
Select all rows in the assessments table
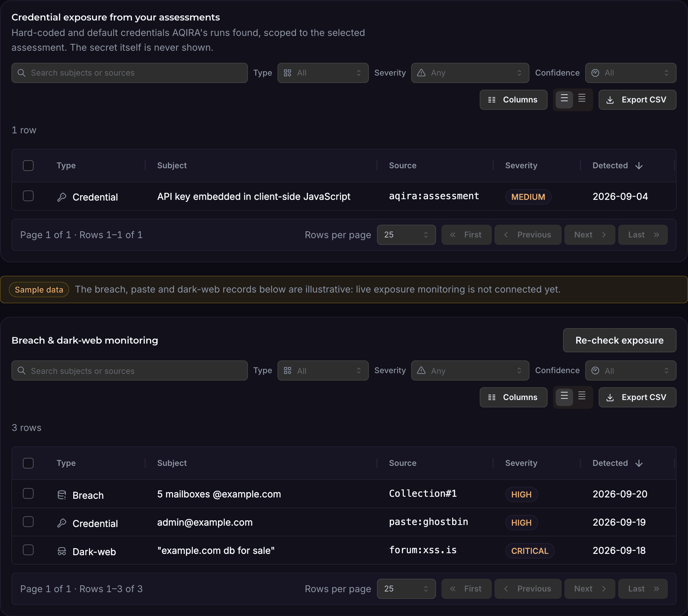(28, 166)
